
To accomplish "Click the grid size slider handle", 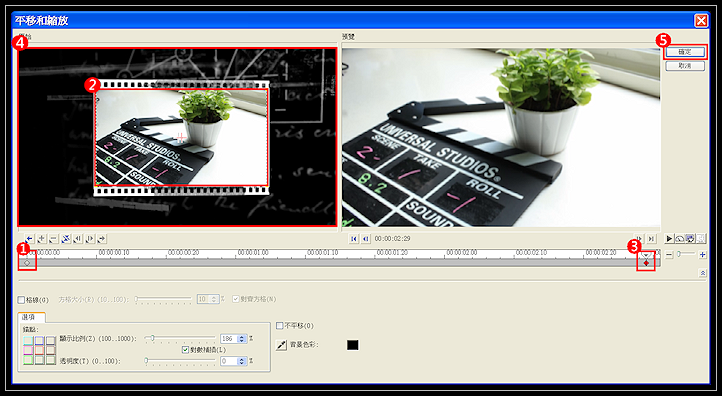I will coord(136,299).
